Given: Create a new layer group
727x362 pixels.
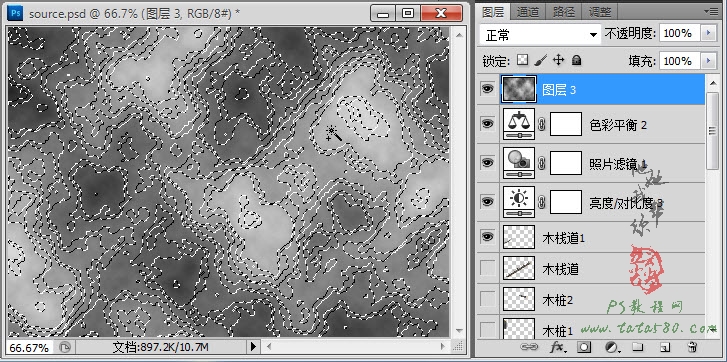Looking at the screenshot, I should click(x=638, y=347).
